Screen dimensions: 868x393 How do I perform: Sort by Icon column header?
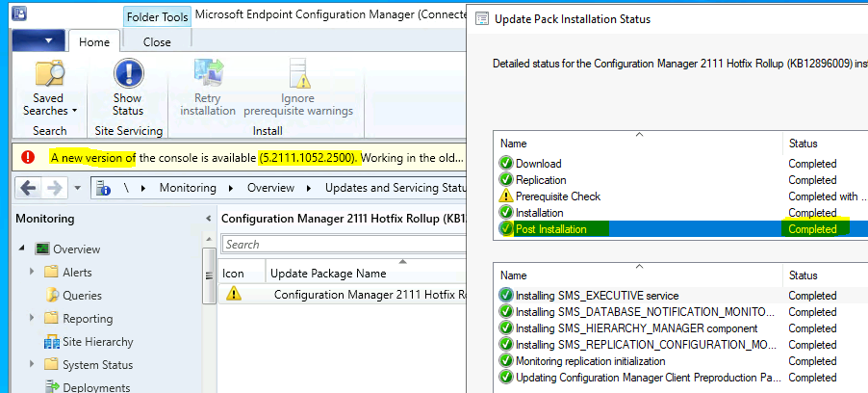click(242, 274)
